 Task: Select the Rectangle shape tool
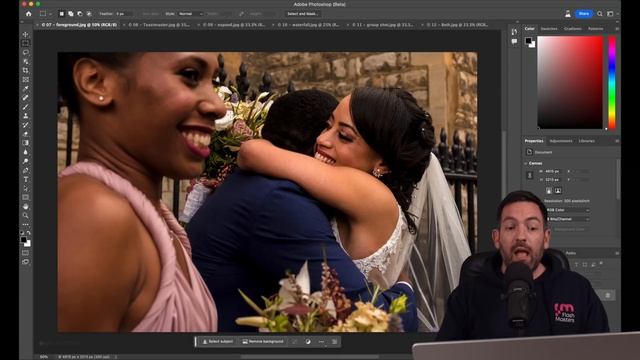pyautogui.click(x=26, y=197)
